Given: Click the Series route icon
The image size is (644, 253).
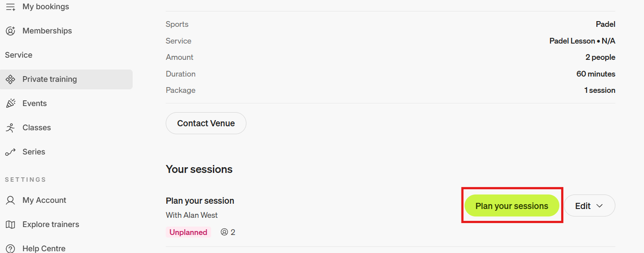Looking at the screenshot, I should click(x=10, y=152).
